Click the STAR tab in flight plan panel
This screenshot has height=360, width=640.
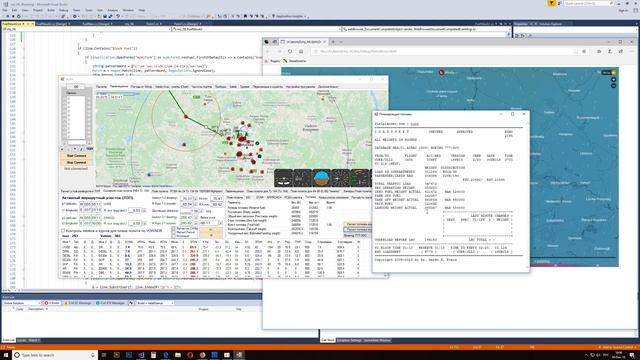[260, 197]
